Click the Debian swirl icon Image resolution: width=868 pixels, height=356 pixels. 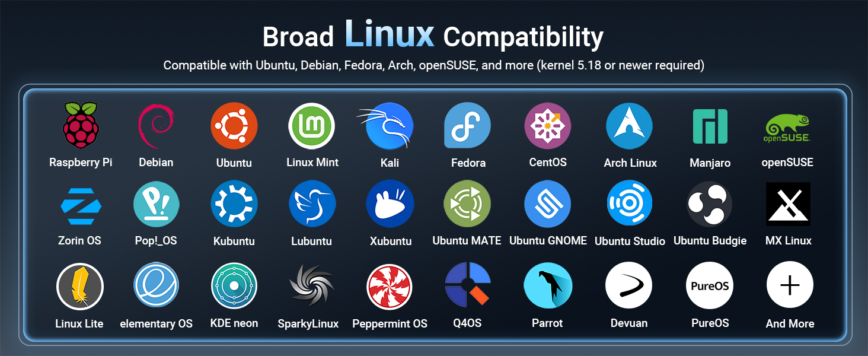point(156,125)
